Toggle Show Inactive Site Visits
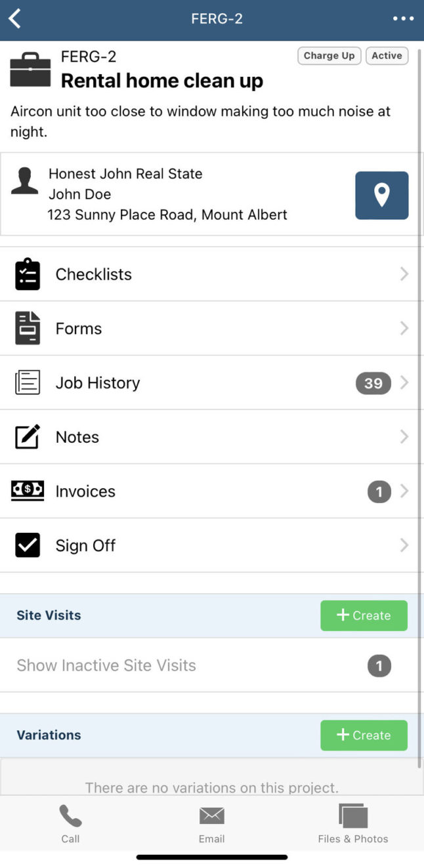424x868 pixels. pyautogui.click(x=106, y=665)
